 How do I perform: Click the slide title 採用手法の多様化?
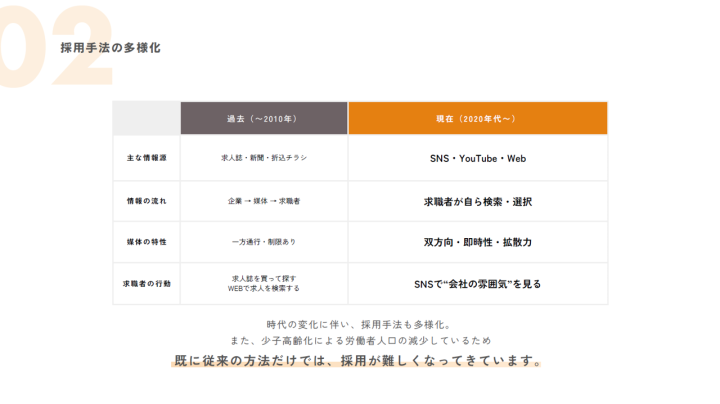(110, 48)
